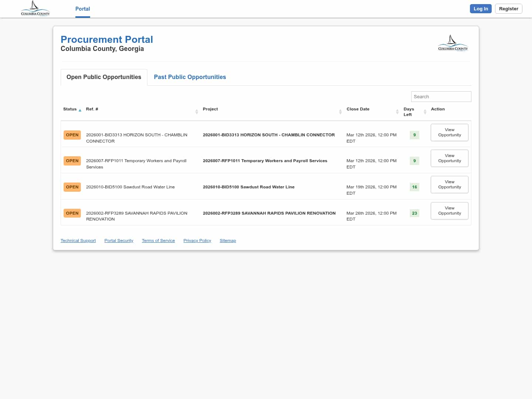Click the Columbia County logo in header

[x=35, y=8]
